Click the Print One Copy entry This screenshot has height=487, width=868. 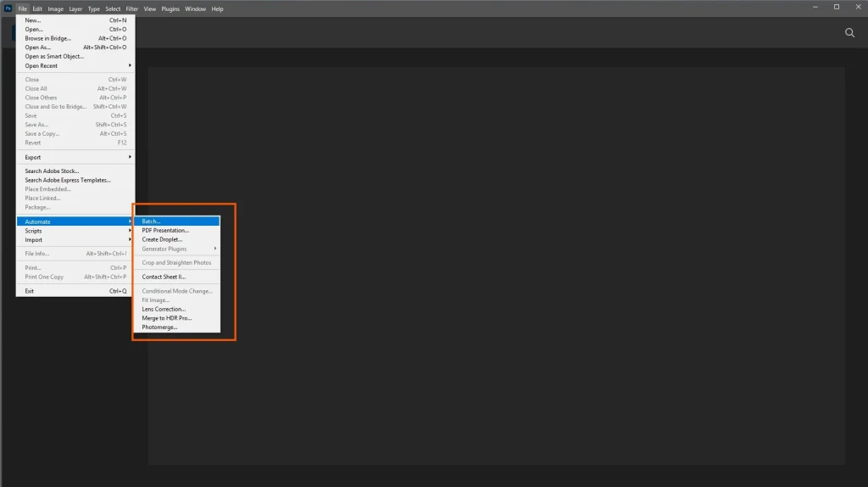75,277
